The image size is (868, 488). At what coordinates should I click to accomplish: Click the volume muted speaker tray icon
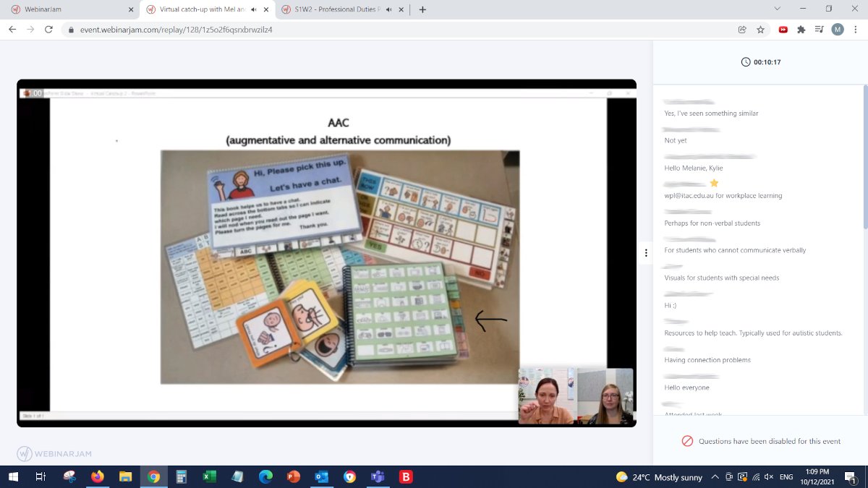click(769, 477)
